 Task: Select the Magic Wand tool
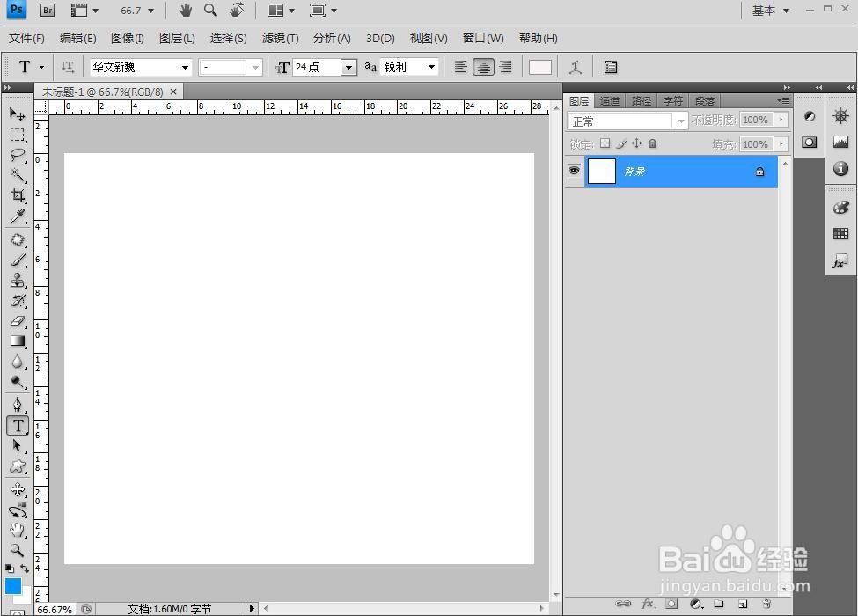pyautogui.click(x=18, y=175)
